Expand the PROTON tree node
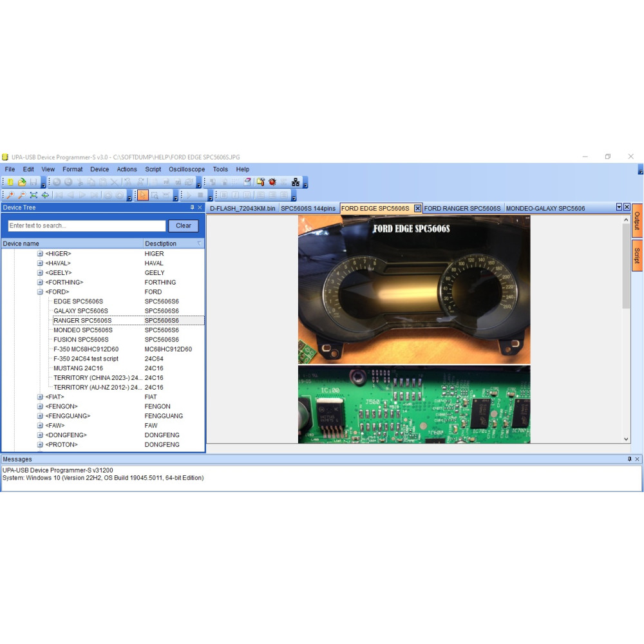Image resolution: width=644 pixels, height=644 pixels. click(40, 444)
